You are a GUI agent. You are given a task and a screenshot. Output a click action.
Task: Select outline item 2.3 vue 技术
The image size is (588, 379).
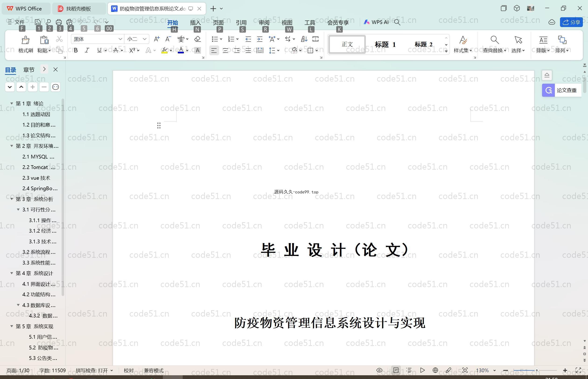tap(36, 178)
